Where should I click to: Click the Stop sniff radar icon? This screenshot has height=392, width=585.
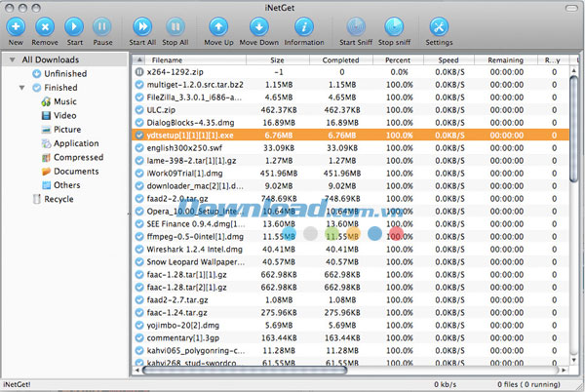coord(394,27)
